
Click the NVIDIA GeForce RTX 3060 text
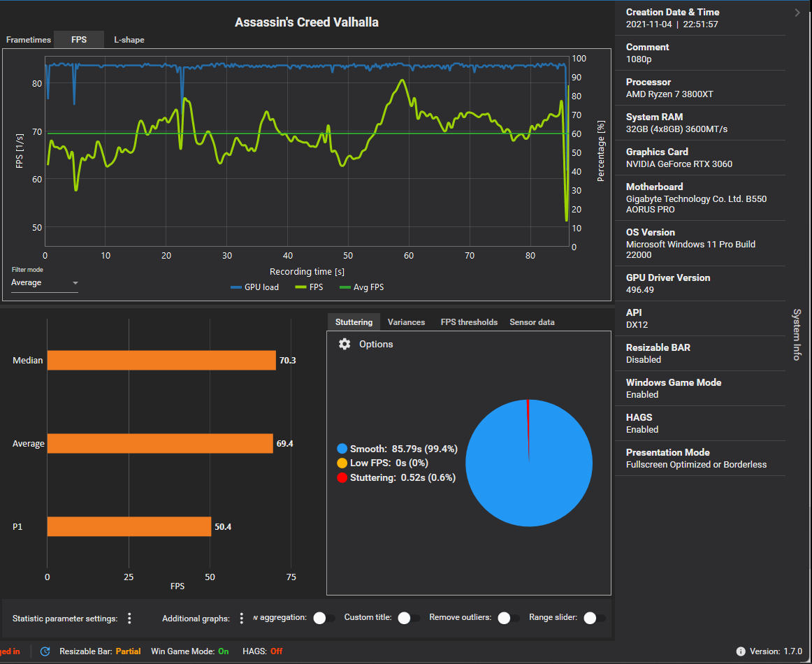click(x=679, y=164)
